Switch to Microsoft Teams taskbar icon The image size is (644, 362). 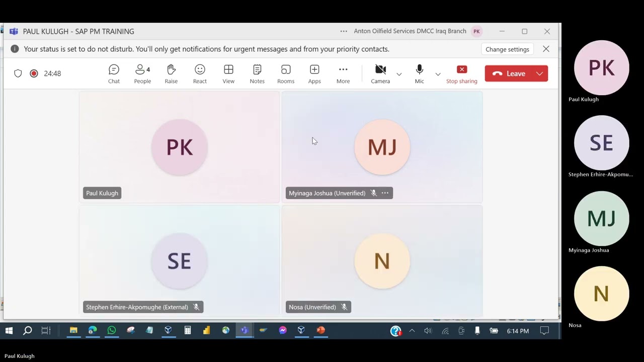tap(245, 330)
